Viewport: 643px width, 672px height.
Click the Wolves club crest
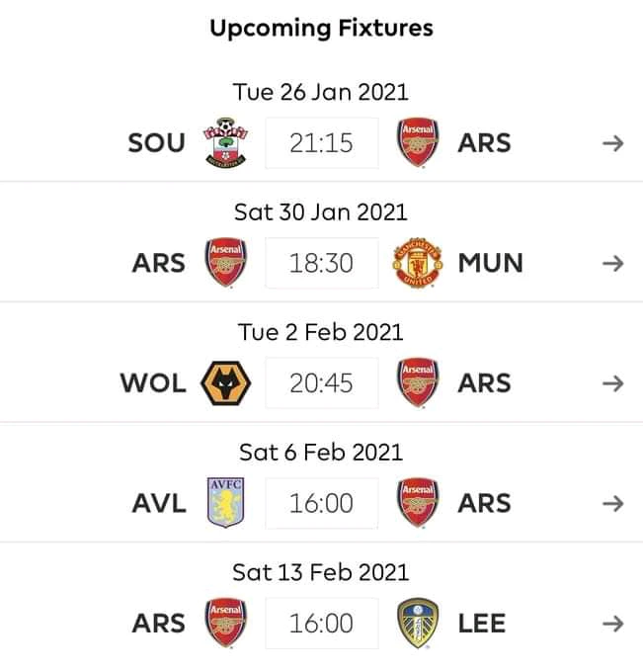click(226, 382)
